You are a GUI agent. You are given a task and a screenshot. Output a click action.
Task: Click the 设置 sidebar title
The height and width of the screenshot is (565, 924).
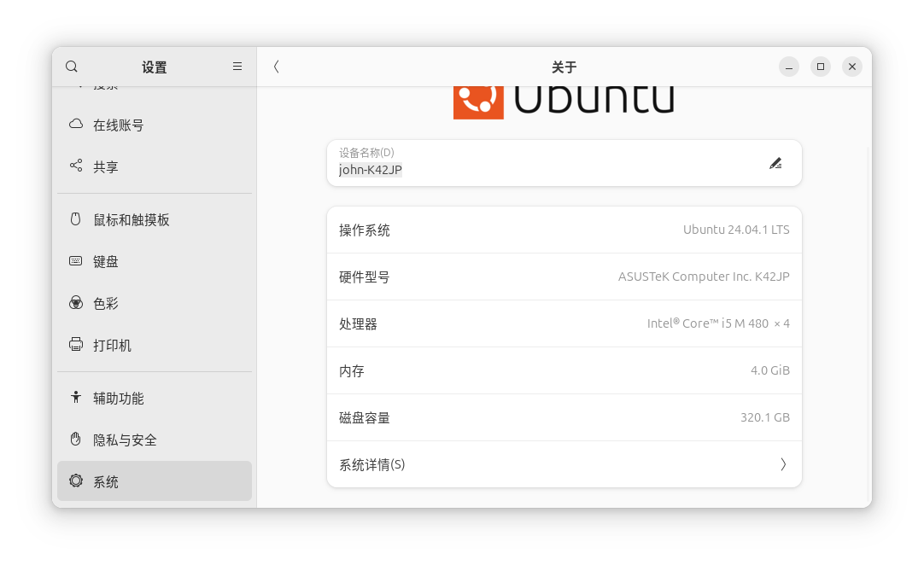[x=154, y=67]
